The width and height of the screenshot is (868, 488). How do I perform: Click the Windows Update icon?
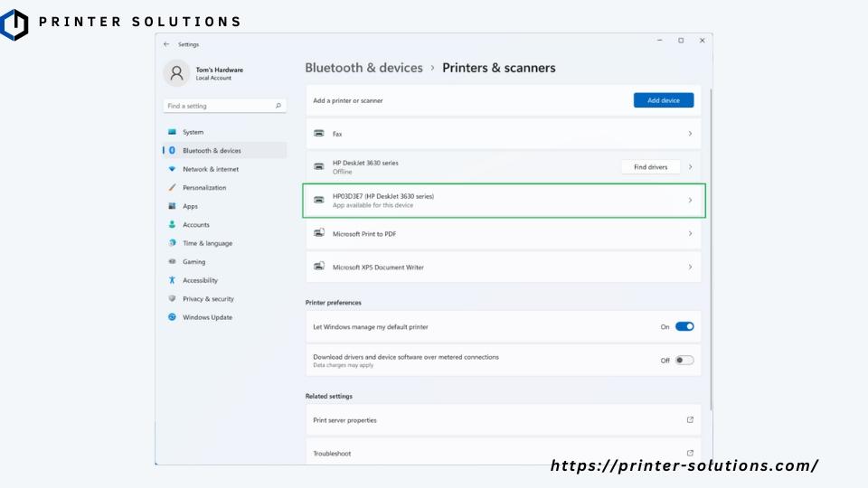pos(172,317)
